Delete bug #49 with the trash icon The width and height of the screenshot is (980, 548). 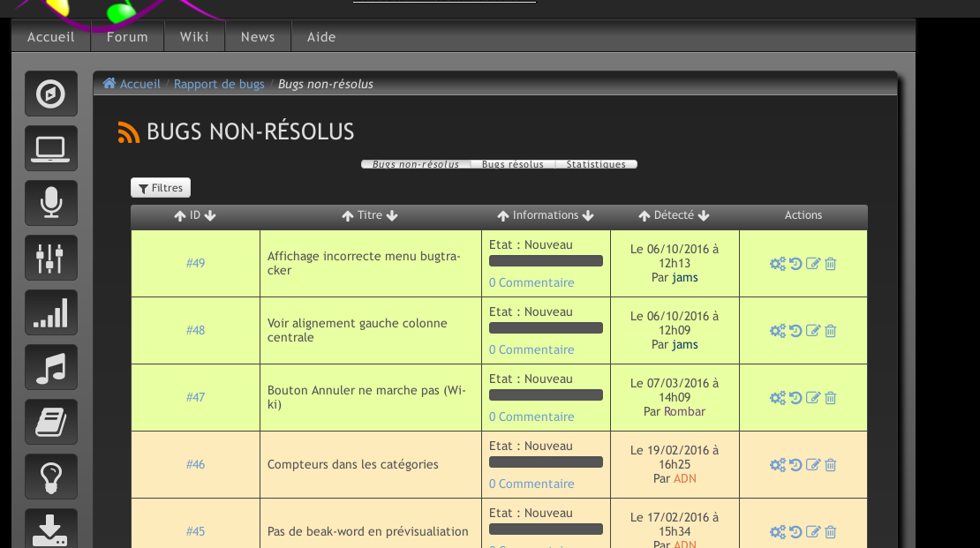830,264
